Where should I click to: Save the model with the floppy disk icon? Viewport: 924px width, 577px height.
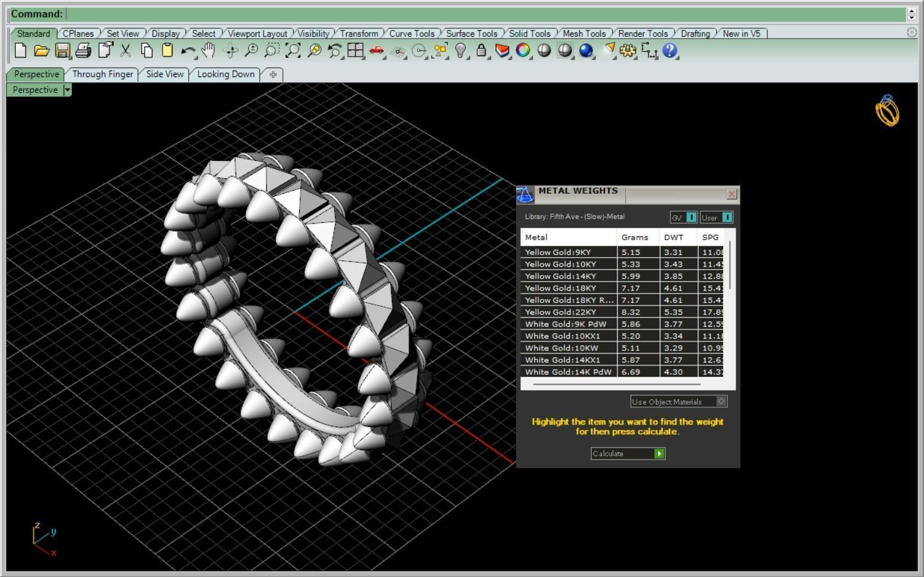pos(62,51)
